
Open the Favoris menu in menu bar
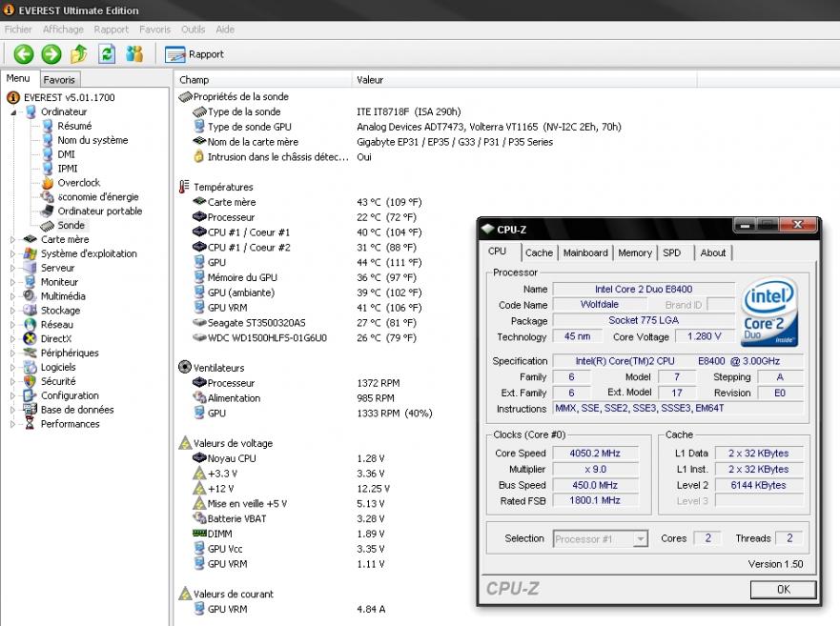[154, 30]
